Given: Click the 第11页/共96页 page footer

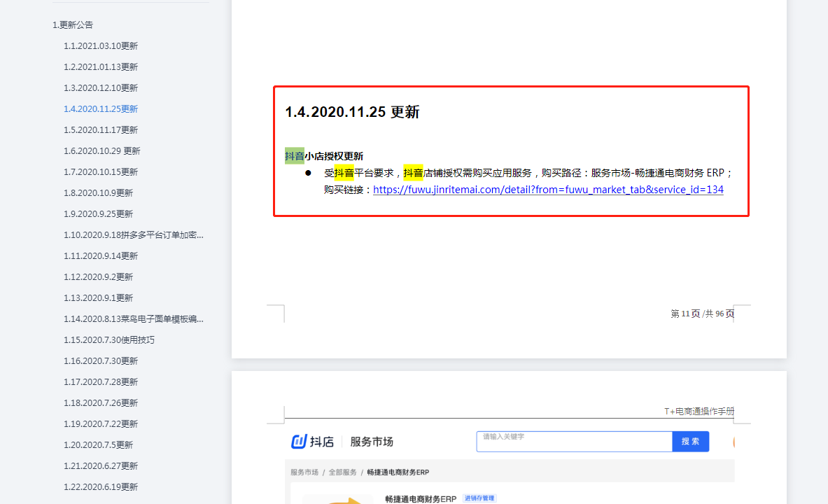Looking at the screenshot, I should [702, 314].
